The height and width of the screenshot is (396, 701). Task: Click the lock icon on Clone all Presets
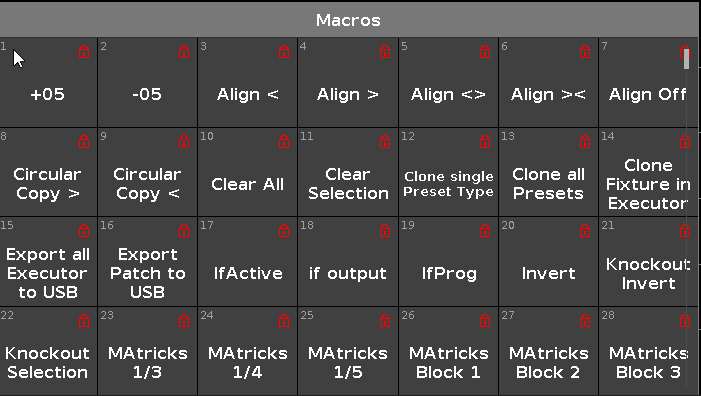point(585,142)
